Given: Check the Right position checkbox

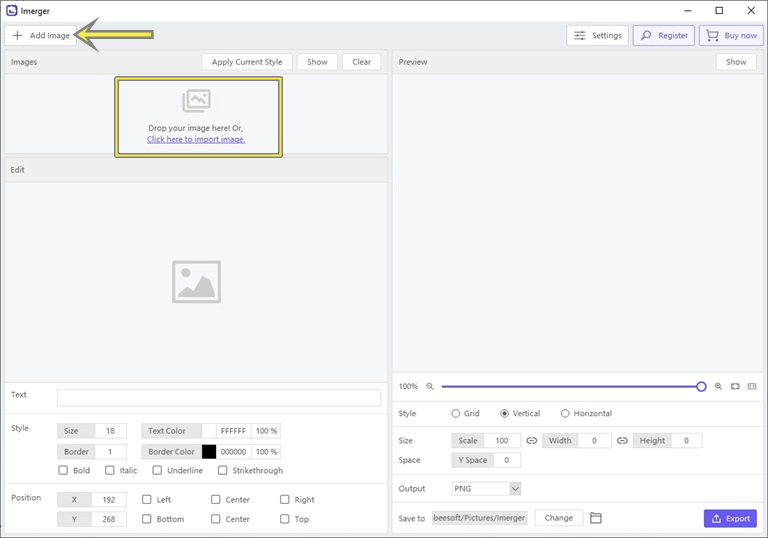Looking at the screenshot, I should (x=284, y=499).
